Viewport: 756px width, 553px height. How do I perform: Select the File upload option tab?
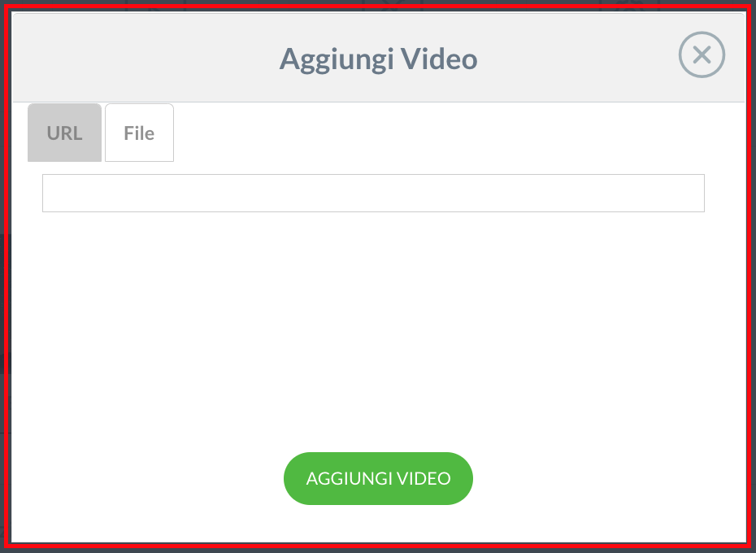click(x=139, y=133)
